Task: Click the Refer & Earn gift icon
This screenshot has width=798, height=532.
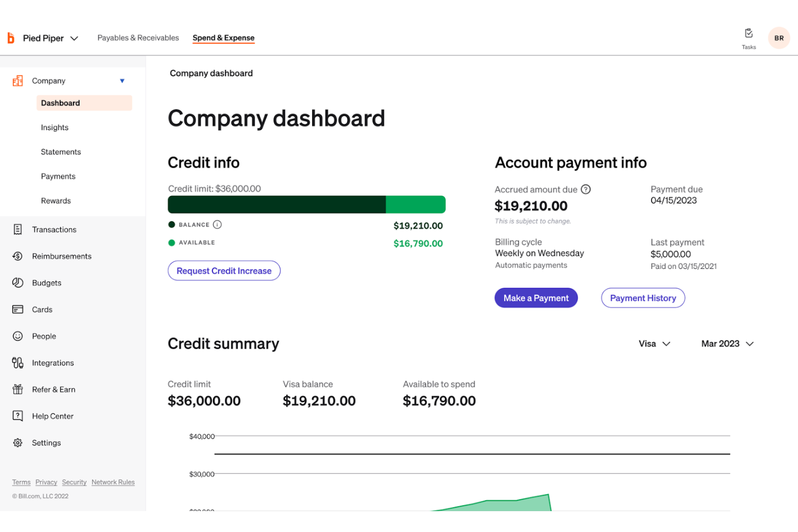Action: pyautogui.click(x=18, y=389)
